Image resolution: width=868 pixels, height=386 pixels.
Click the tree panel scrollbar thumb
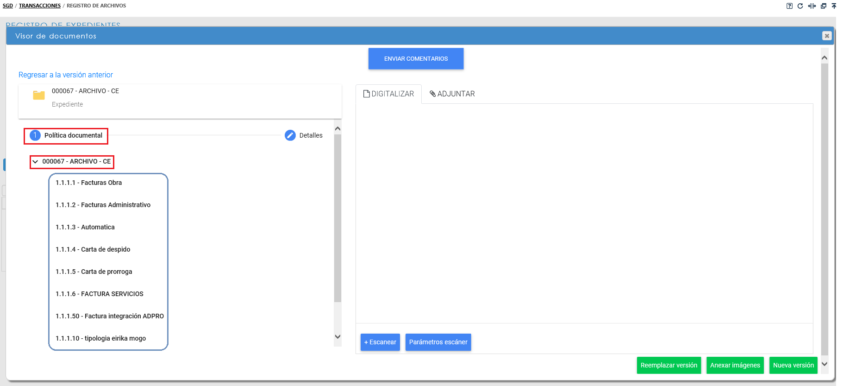click(337, 218)
